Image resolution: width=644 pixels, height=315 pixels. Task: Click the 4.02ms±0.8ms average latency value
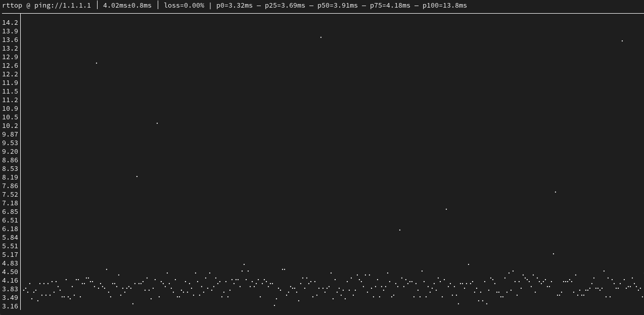(x=127, y=6)
